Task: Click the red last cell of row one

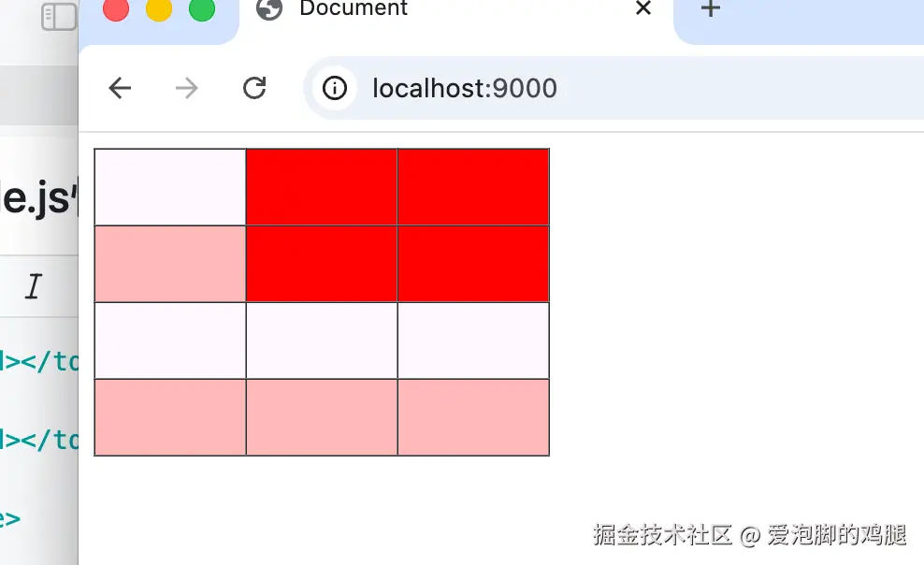Action: pyautogui.click(x=473, y=187)
